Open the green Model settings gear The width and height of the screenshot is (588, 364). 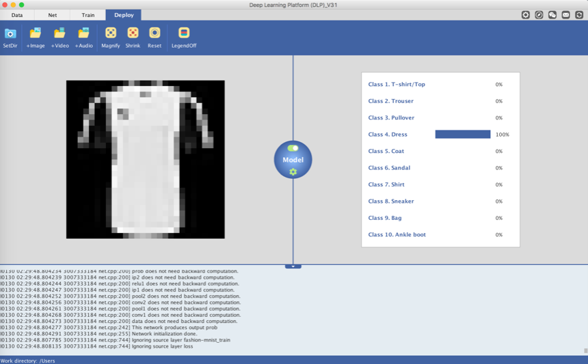293,171
